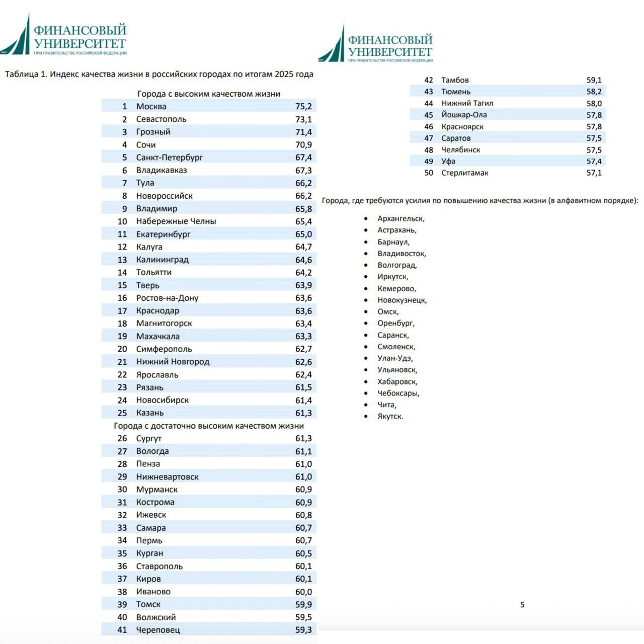
Task: Click the Якутск bullet item
Action: point(390,416)
